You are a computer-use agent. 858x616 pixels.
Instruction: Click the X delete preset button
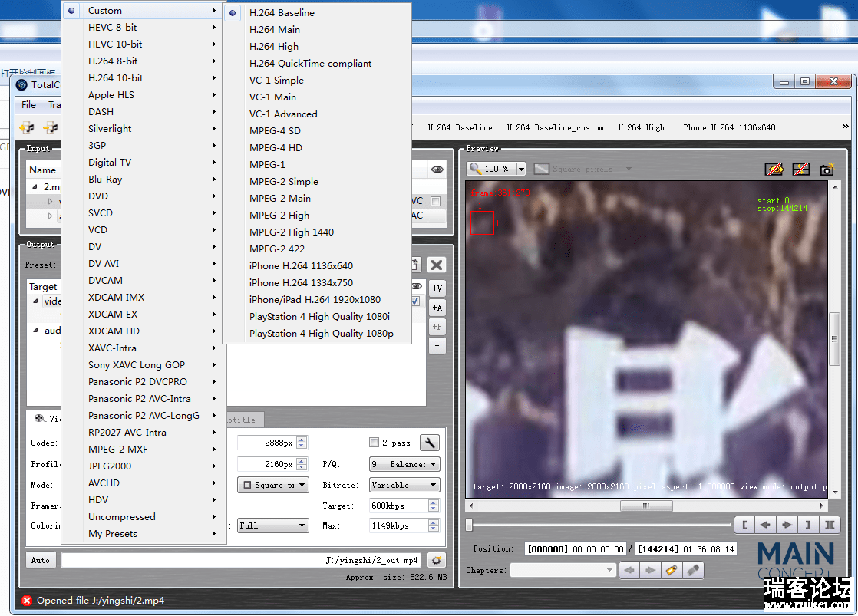tap(436, 265)
